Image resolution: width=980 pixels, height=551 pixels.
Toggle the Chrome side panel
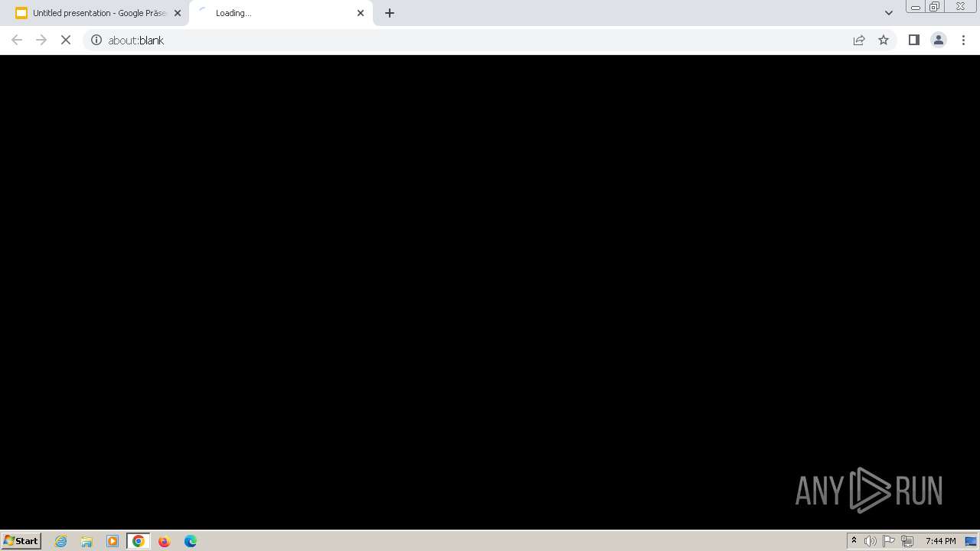[913, 40]
